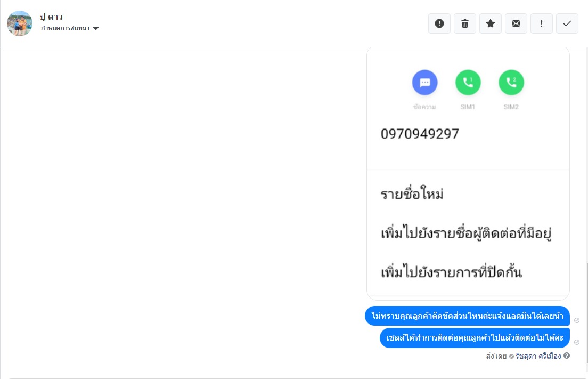Screen dimensions: 588x379
Task: Click the phone number 0970949297
Action: click(420, 134)
